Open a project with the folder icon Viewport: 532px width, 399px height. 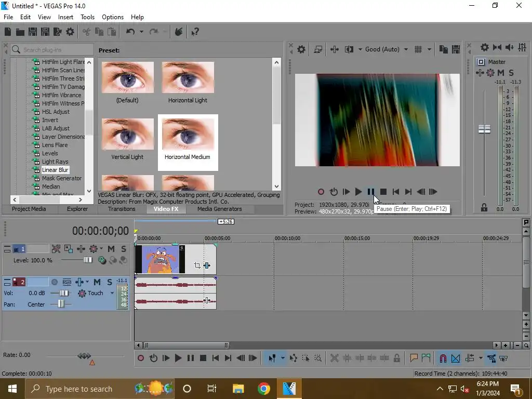pyautogui.click(x=20, y=32)
